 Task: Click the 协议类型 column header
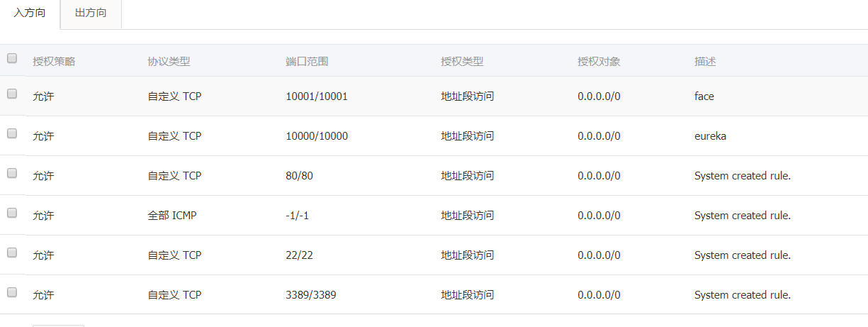(x=169, y=62)
